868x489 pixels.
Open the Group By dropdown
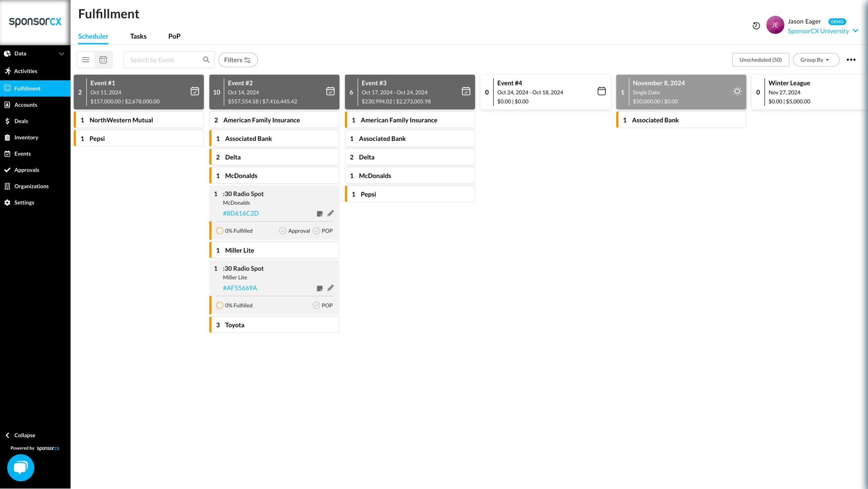[x=816, y=60]
